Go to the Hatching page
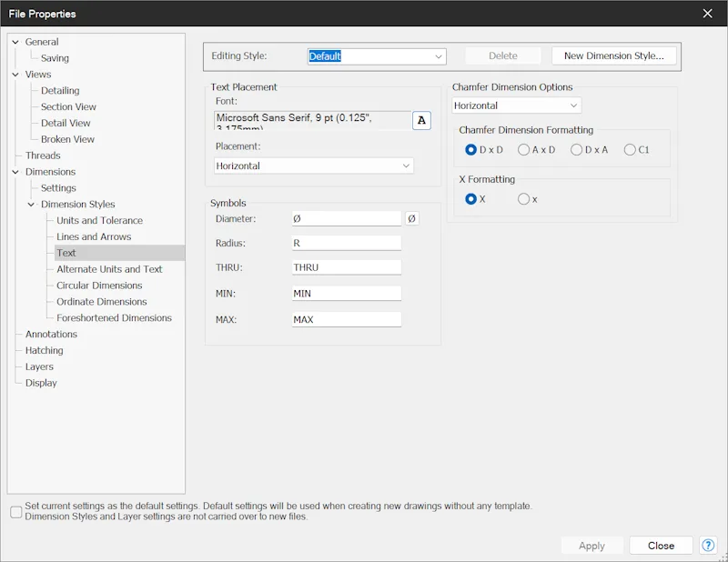The image size is (728, 562). point(44,350)
